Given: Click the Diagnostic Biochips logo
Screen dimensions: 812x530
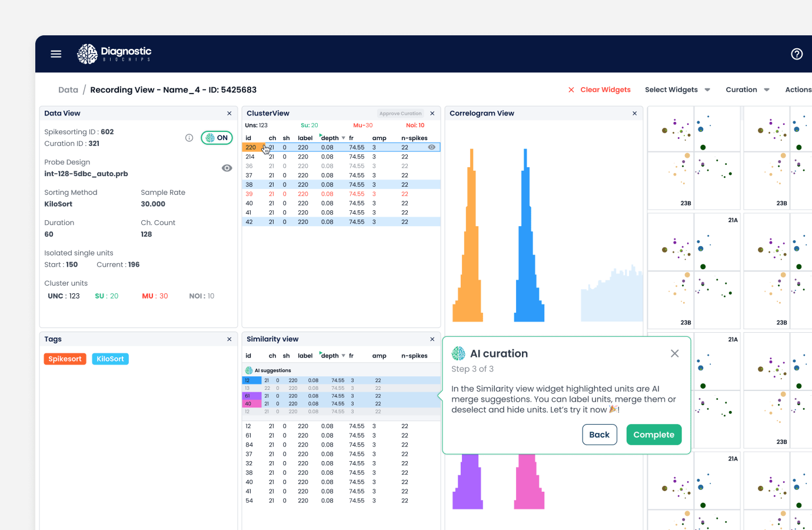Looking at the screenshot, I should pos(114,54).
